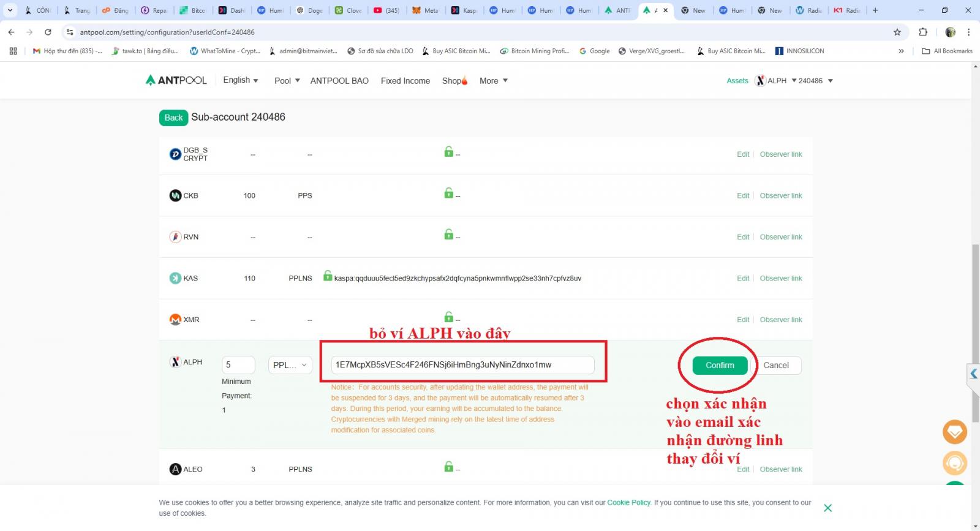Click the ALPH coin icon in table row

coord(175,362)
